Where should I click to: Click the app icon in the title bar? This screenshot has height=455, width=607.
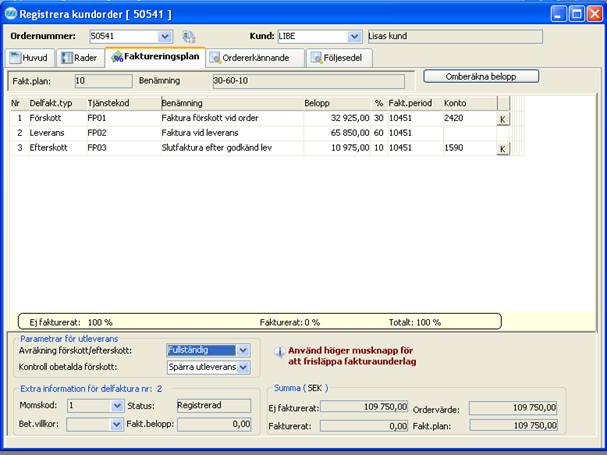[11, 14]
